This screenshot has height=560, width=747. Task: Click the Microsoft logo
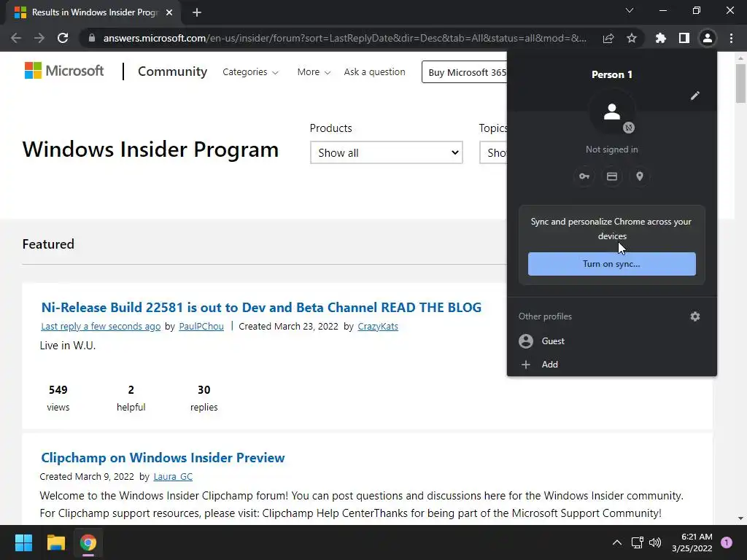pyautogui.click(x=64, y=71)
